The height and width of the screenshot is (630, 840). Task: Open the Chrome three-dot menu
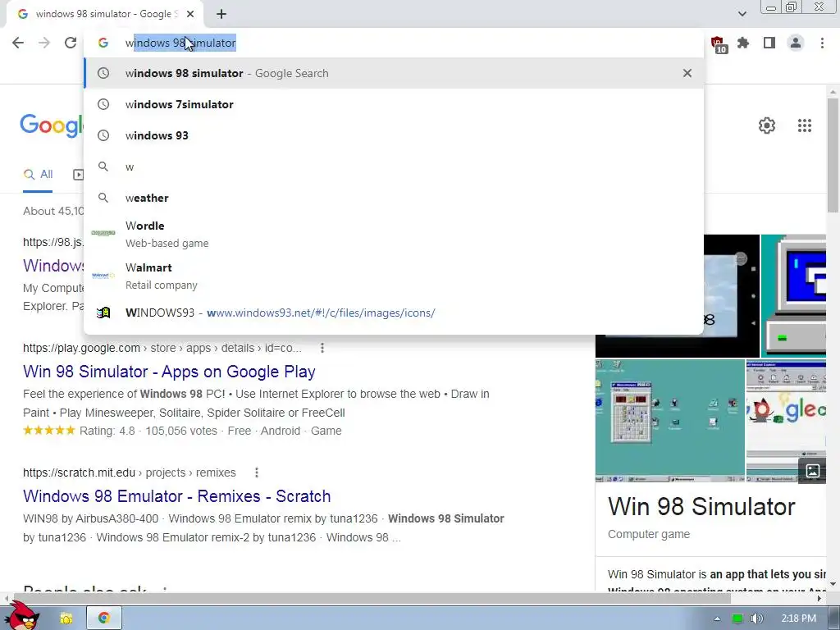pyautogui.click(x=822, y=43)
